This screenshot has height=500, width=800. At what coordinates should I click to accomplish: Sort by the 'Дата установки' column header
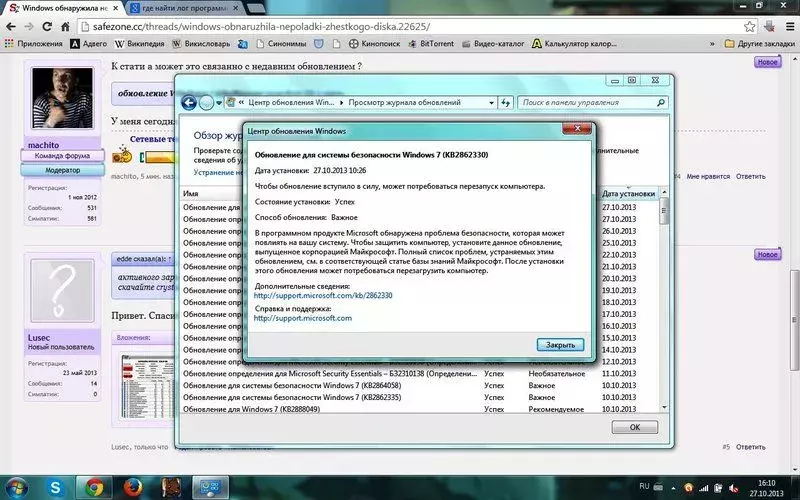pyautogui.click(x=628, y=193)
